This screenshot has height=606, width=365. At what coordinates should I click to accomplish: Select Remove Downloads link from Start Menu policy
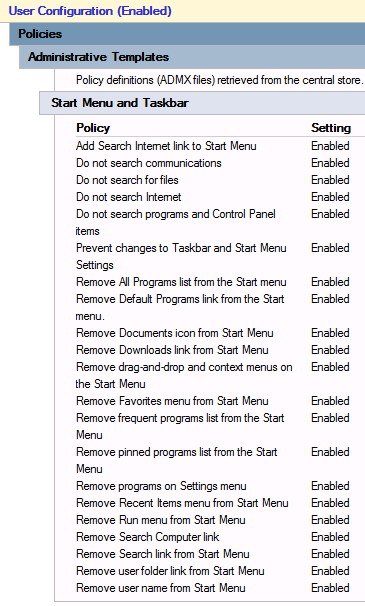(x=172, y=350)
